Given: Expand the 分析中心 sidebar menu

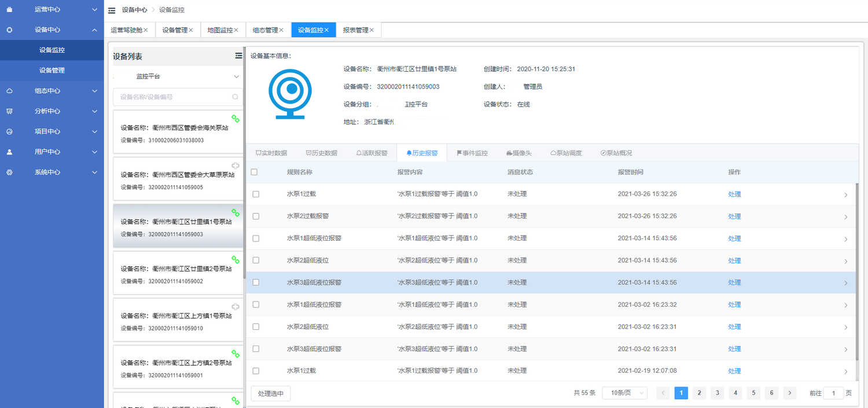Looking at the screenshot, I should pos(95,111).
